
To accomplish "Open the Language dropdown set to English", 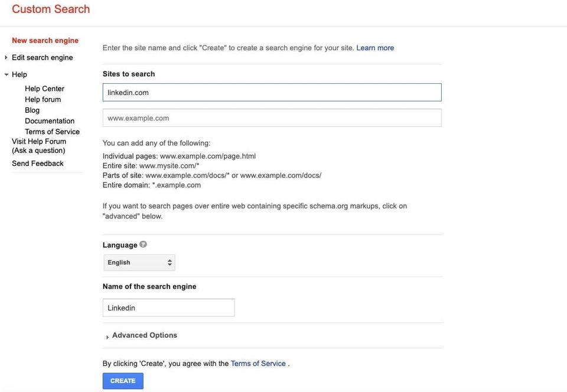I will pos(139,263).
